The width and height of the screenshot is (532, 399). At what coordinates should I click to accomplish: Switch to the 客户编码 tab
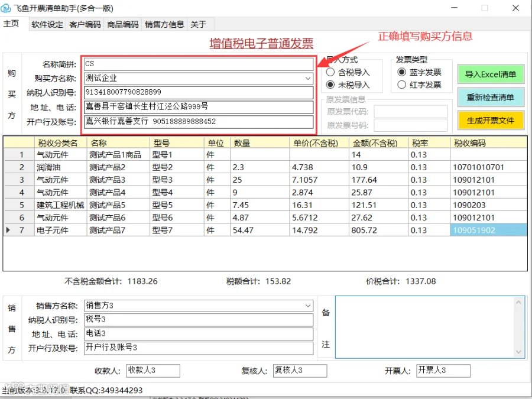85,24
